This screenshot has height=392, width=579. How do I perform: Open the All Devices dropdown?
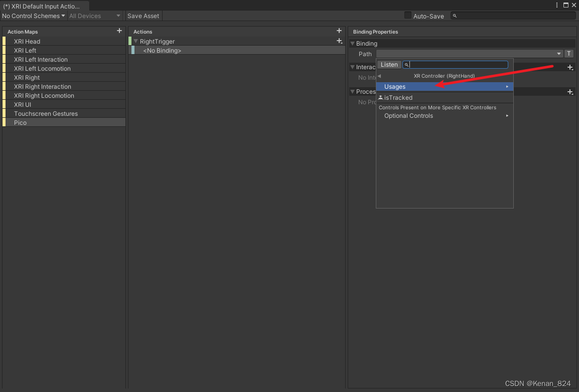coord(95,16)
